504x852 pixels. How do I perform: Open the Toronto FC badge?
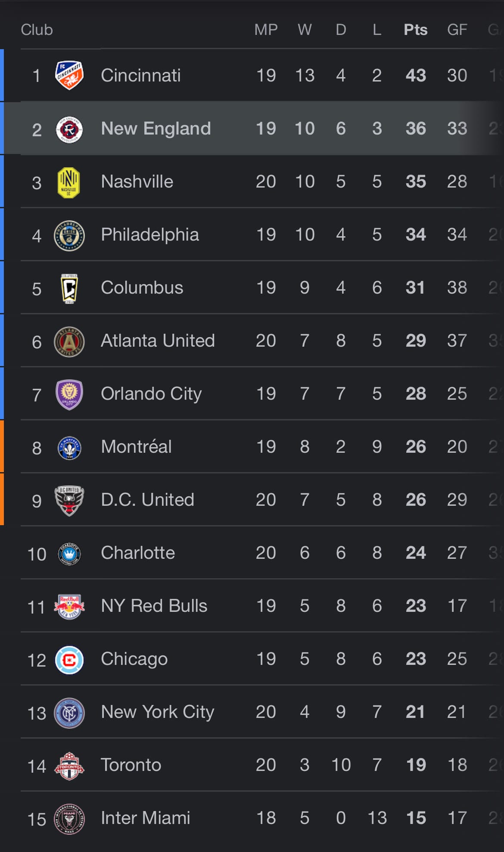[x=69, y=766]
